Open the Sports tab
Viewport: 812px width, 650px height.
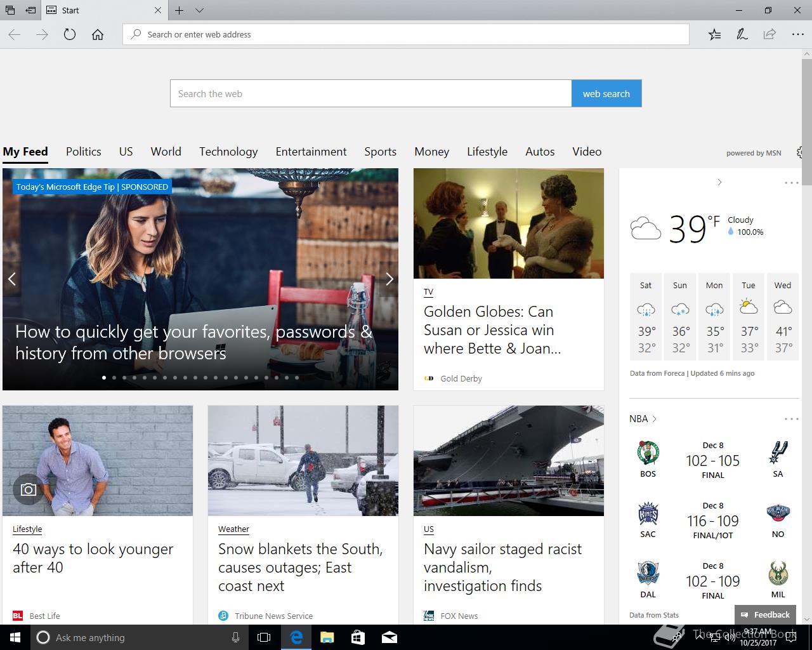tap(380, 152)
